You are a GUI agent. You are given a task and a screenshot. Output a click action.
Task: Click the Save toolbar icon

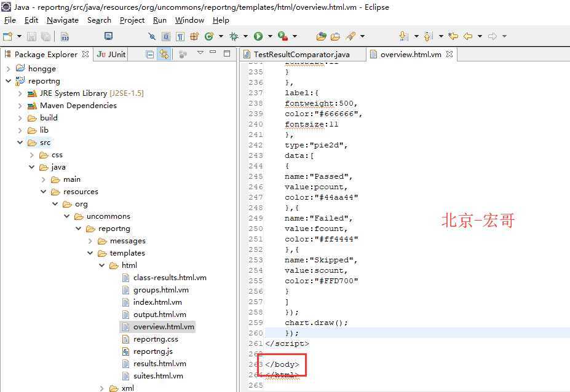click(x=31, y=36)
